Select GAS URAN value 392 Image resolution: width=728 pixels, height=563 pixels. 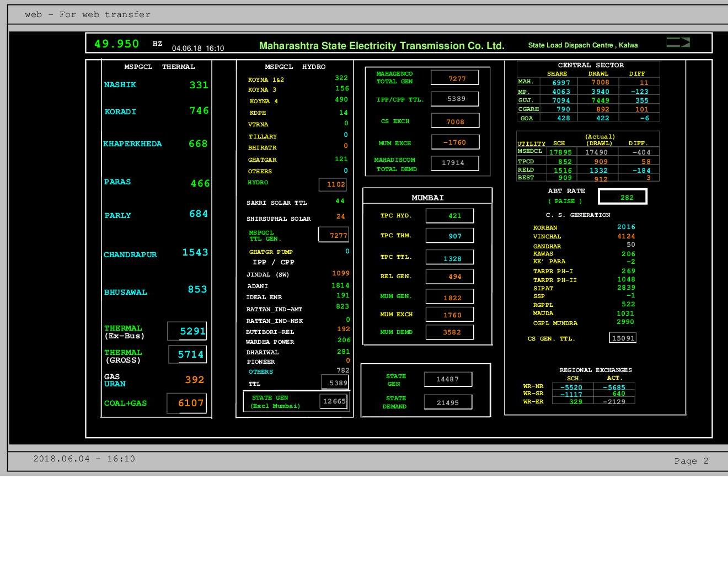click(195, 380)
